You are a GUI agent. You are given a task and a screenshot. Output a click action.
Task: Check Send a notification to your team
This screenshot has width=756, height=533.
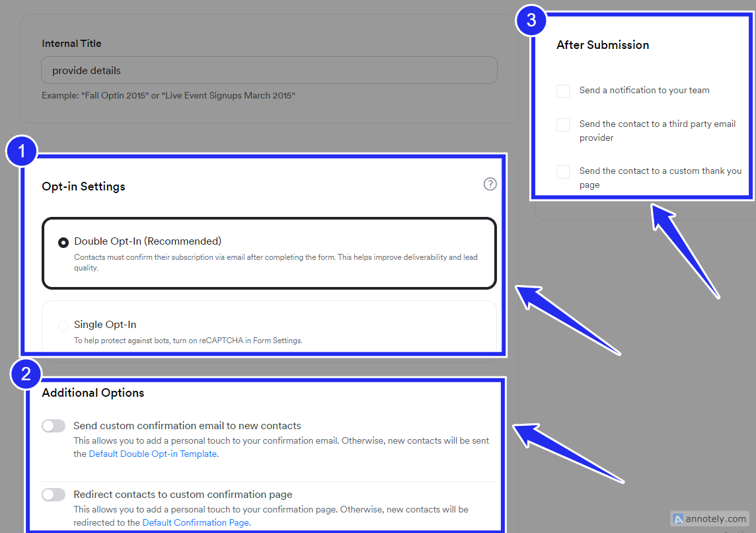pos(562,91)
